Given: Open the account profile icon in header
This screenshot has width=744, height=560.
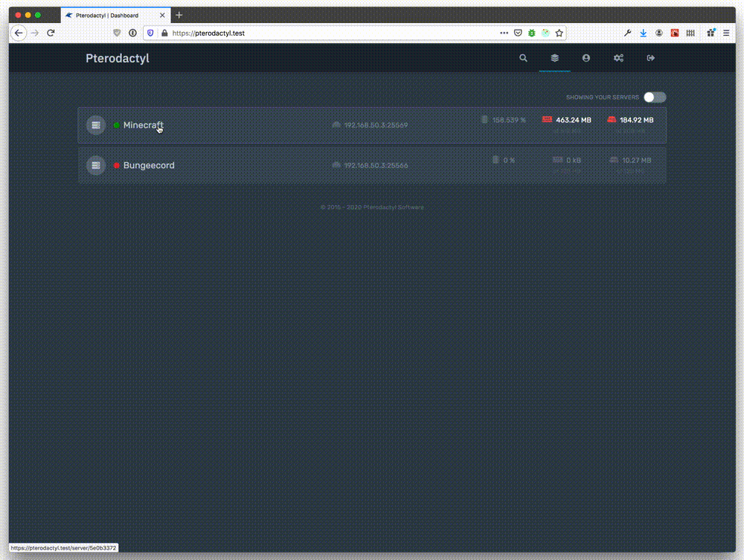Looking at the screenshot, I should tap(586, 58).
